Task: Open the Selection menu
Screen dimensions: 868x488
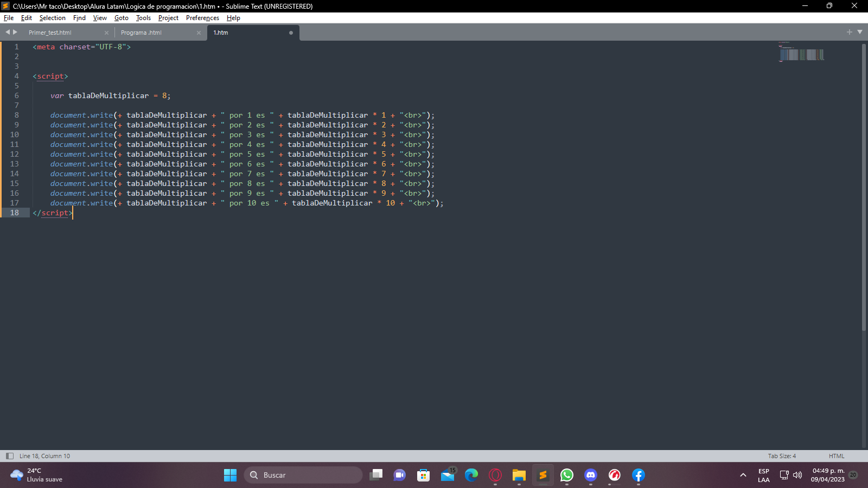Action: (x=52, y=18)
